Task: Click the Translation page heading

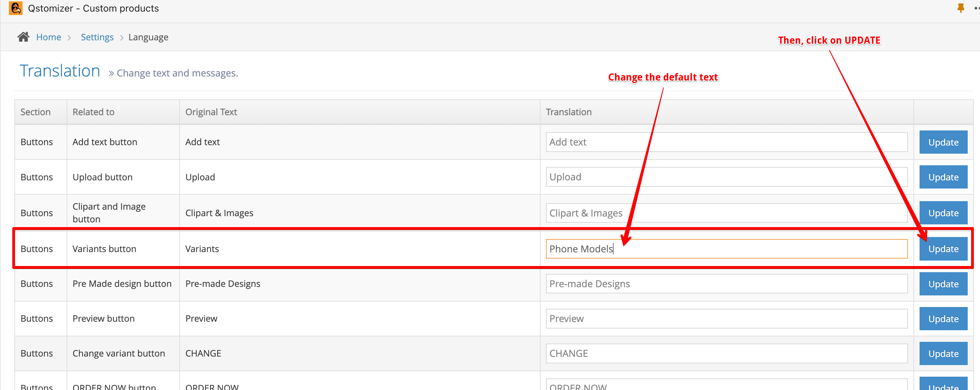Action: [60, 71]
